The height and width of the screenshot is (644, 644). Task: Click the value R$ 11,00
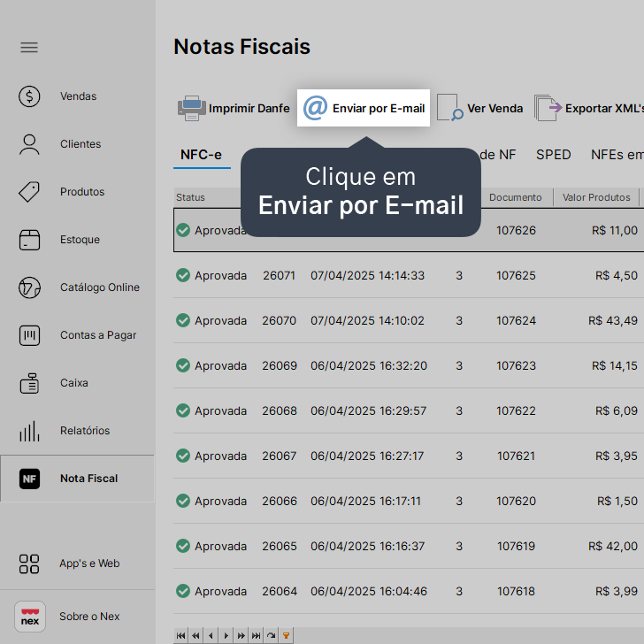[615, 230]
